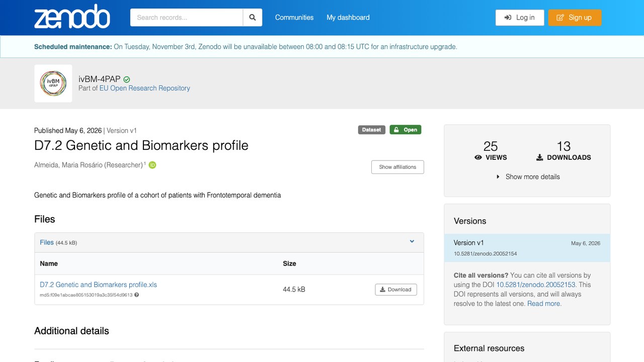Screen dimensions: 644x362
Task: Focus the Search records field
Action: (187, 18)
